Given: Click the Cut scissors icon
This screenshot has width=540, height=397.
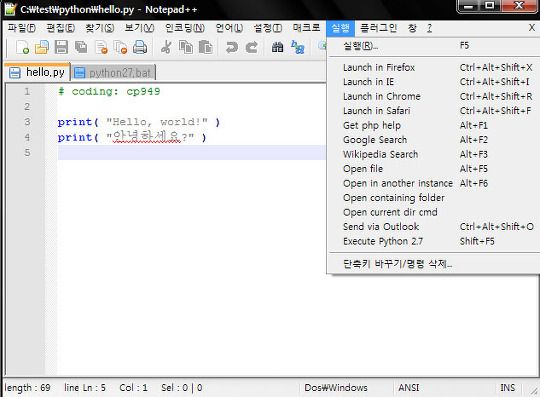Looking at the screenshot, I should (166, 47).
